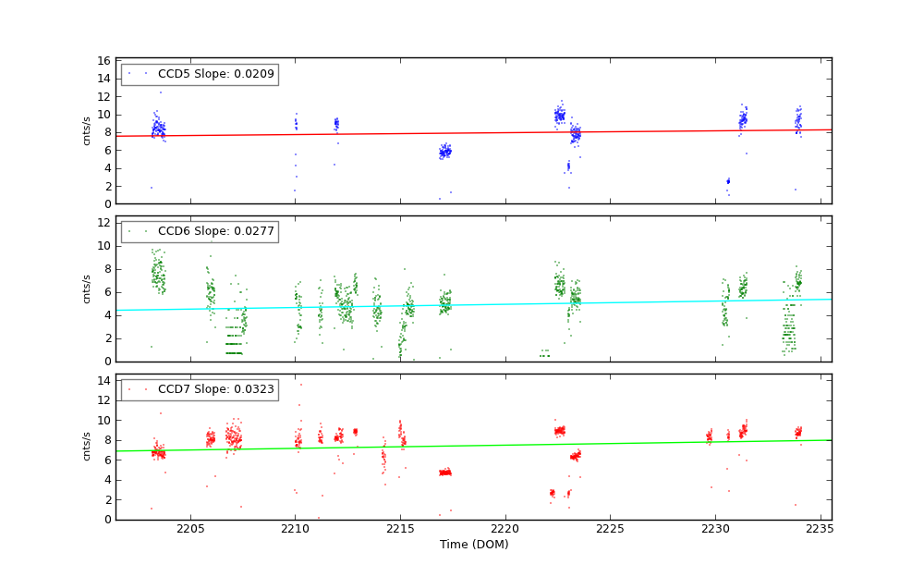Screen dimensions: 924x577
Task: Click the red data cluster near 2217 in CCD7 plot
Action: pyautogui.click(x=444, y=472)
